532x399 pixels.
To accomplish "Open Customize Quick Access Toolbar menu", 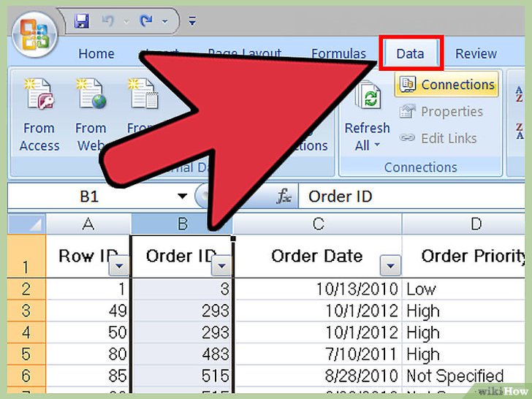I will [192, 21].
